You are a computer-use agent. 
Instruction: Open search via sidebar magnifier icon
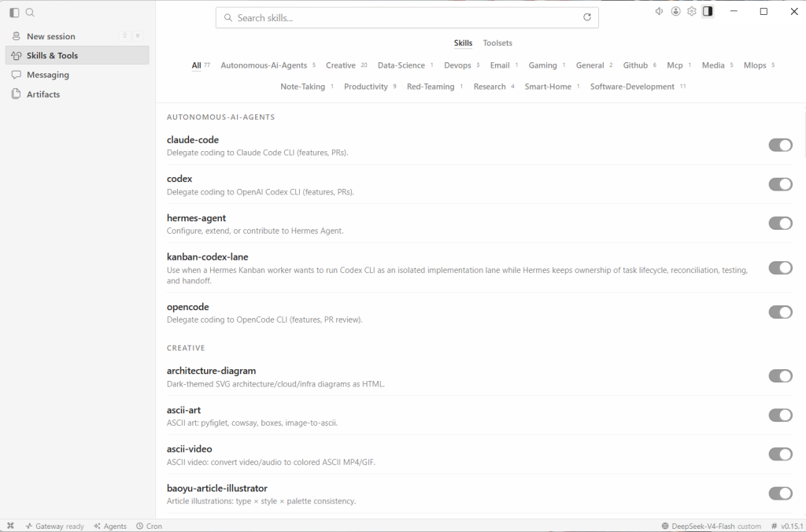click(31, 13)
